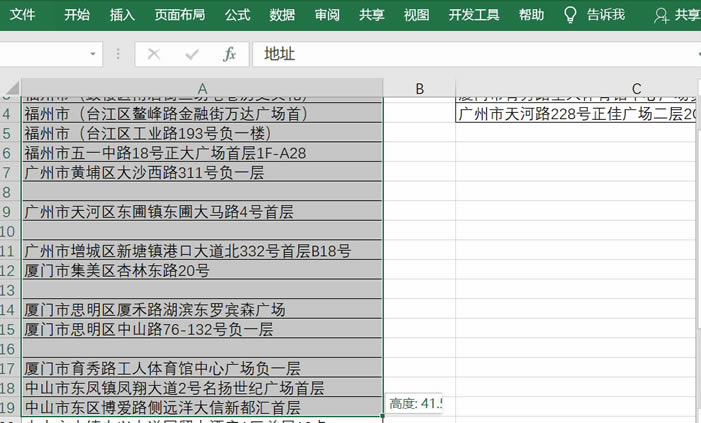The height and width of the screenshot is (423, 701).
Task: Open the 公式 ribbon tab
Action: tap(237, 15)
